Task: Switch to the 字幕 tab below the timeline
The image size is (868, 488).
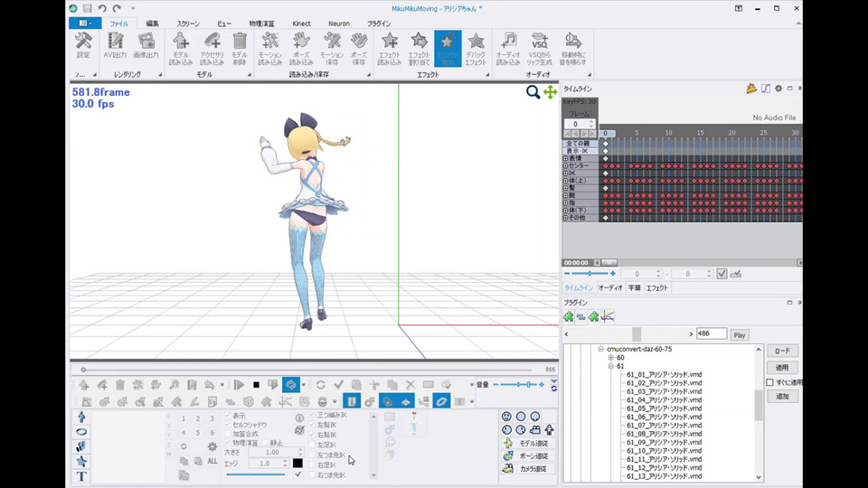Action: (x=635, y=287)
